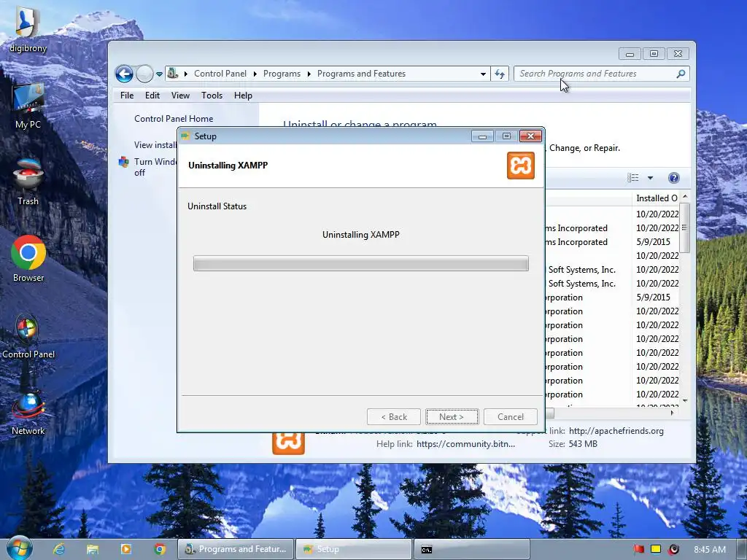Open the blue help icon
This screenshot has width=747, height=560.
pos(673,178)
